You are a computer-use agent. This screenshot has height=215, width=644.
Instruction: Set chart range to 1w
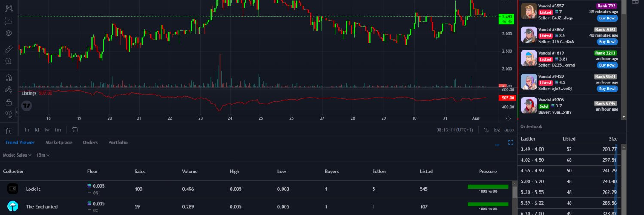tap(47, 129)
